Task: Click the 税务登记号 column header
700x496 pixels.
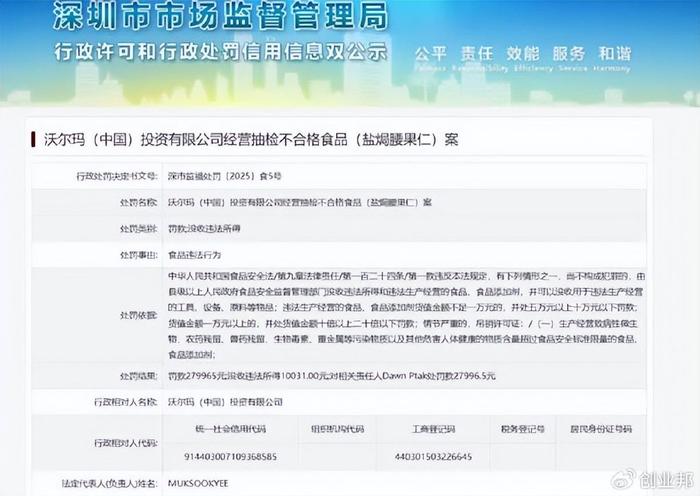Action: [x=522, y=429]
